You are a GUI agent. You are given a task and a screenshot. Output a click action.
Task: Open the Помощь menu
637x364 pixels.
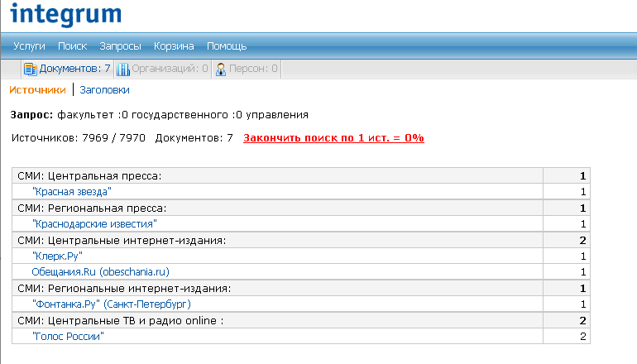click(227, 46)
